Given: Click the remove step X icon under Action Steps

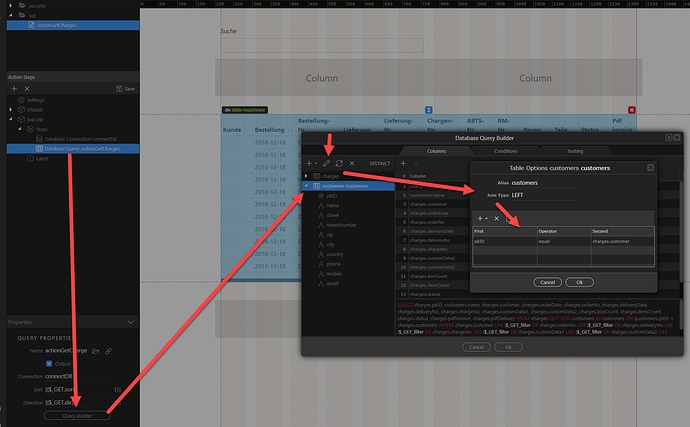Looking at the screenshot, I should click(28, 88).
